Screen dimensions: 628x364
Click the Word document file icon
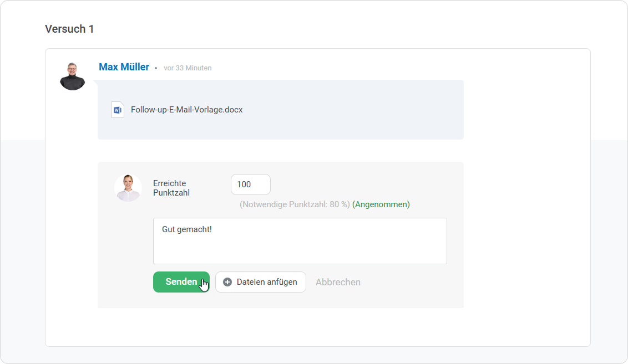pyautogui.click(x=117, y=110)
